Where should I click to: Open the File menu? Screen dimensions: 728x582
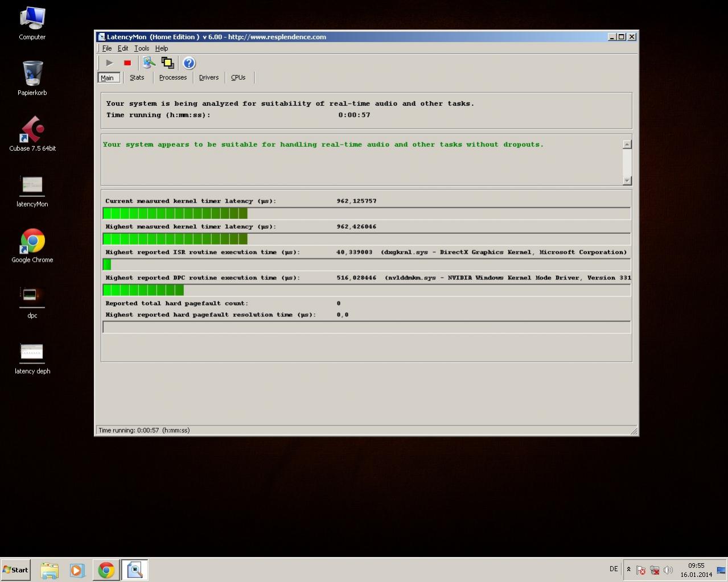(107, 48)
